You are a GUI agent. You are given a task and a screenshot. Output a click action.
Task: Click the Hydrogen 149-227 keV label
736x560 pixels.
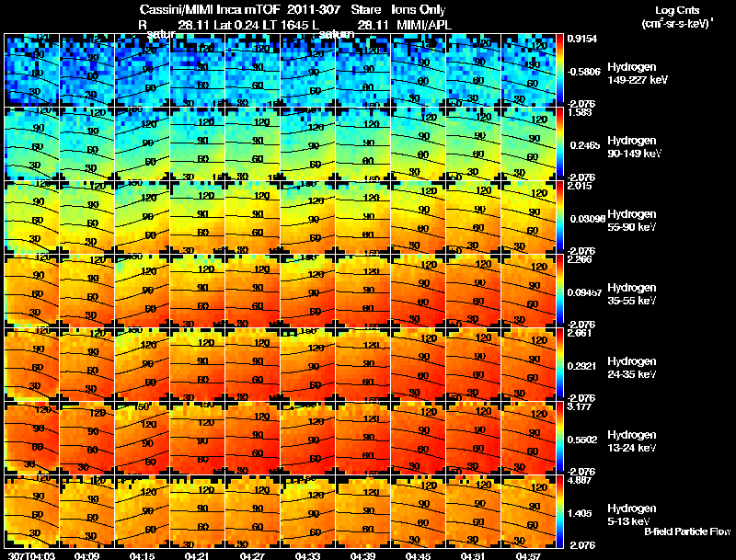coord(638,74)
